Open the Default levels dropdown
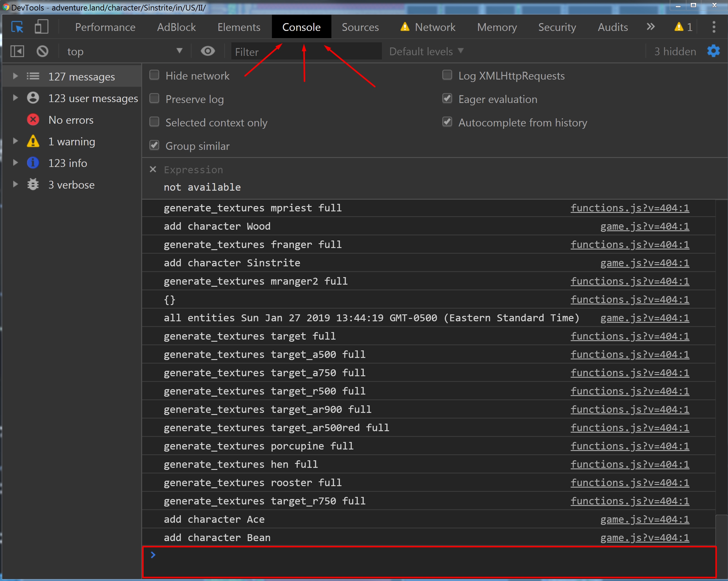The image size is (728, 581). [x=426, y=51]
